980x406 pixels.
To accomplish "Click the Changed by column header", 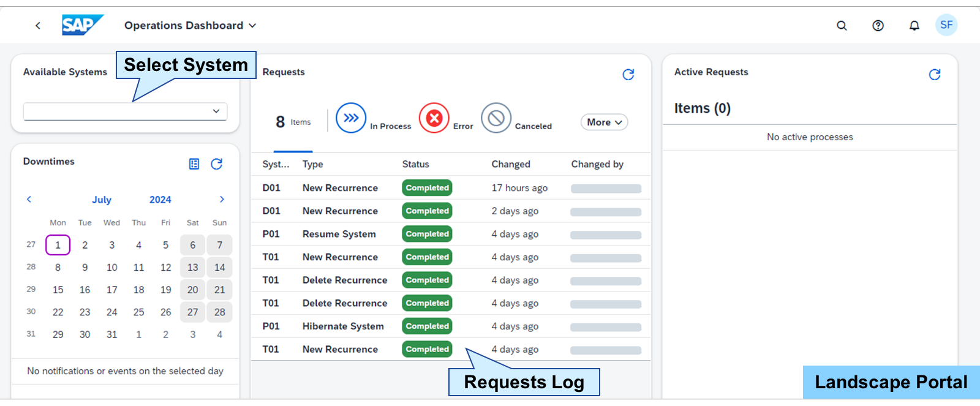I will coord(597,164).
